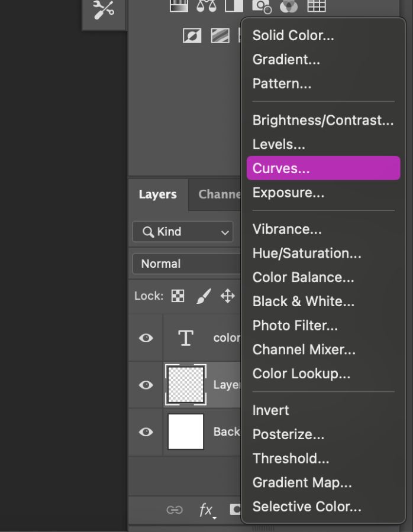Choose Vibrance... from the menu
Image resolution: width=413 pixels, height=532 pixels.
(x=323, y=229)
